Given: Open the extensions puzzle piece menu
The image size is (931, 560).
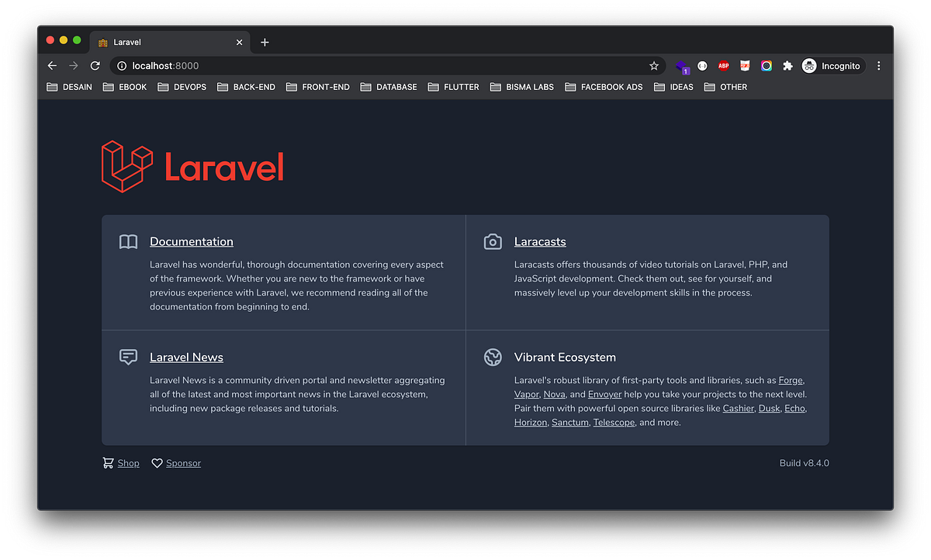Looking at the screenshot, I should tap(787, 66).
